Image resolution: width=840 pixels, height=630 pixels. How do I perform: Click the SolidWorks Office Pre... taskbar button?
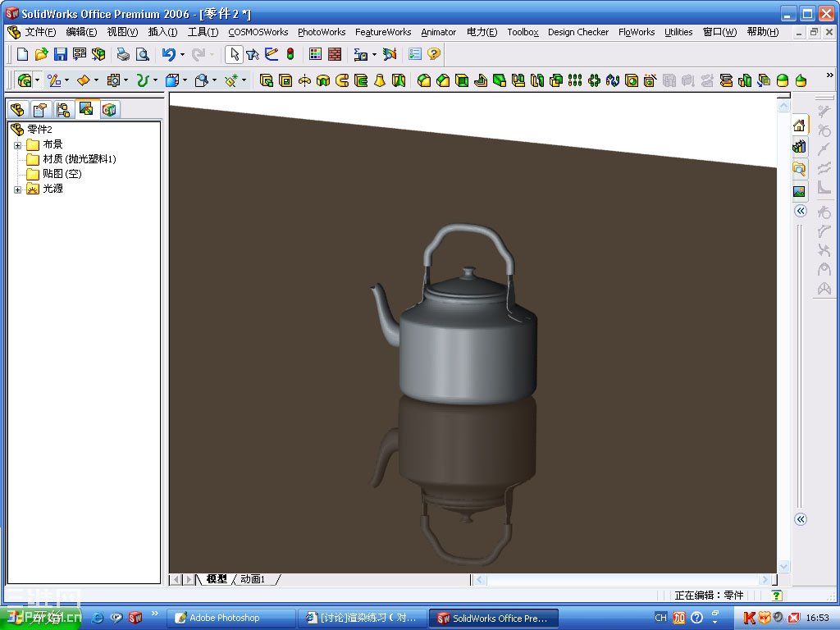(x=493, y=618)
